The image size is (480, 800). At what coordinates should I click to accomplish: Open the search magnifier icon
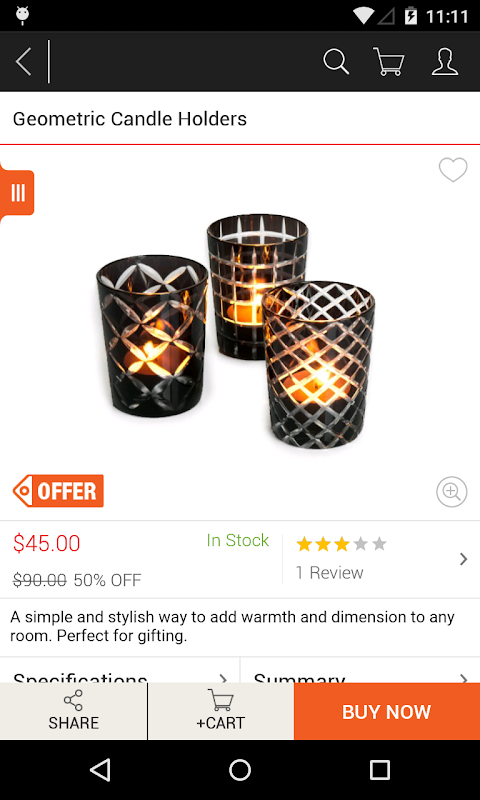336,62
